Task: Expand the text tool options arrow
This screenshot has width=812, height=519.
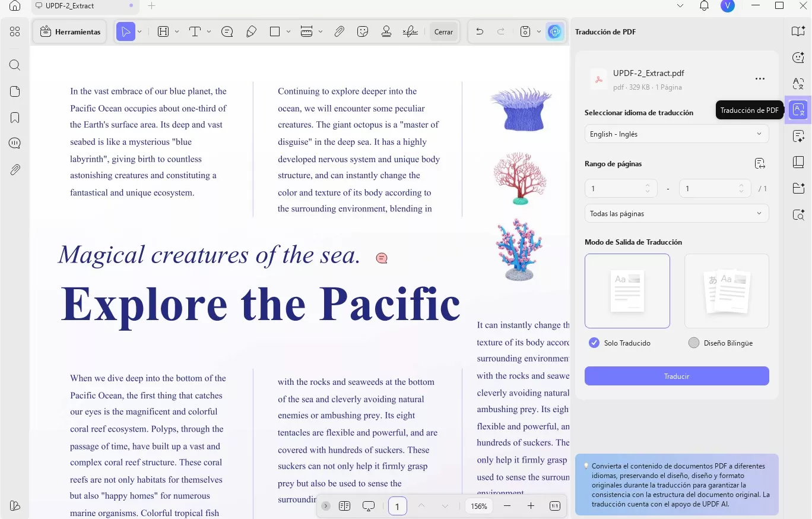Action: tap(209, 32)
